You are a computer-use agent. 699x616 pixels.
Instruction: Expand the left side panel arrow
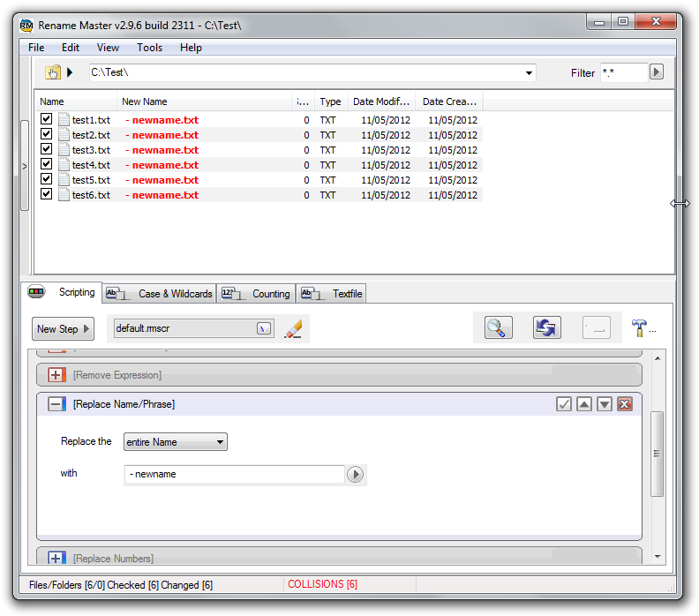[x=25, y=166]
